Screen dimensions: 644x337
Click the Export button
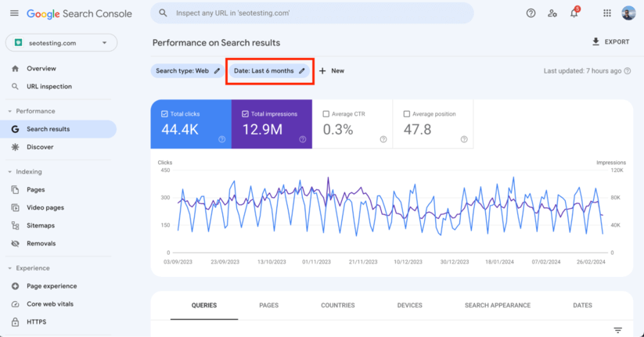point(610,42)
